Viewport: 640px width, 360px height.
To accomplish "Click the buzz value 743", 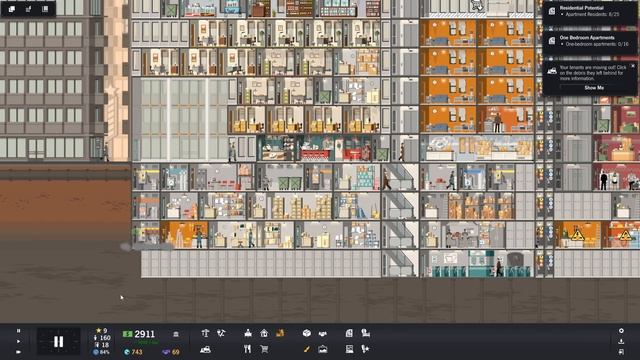I will [133, 352].
